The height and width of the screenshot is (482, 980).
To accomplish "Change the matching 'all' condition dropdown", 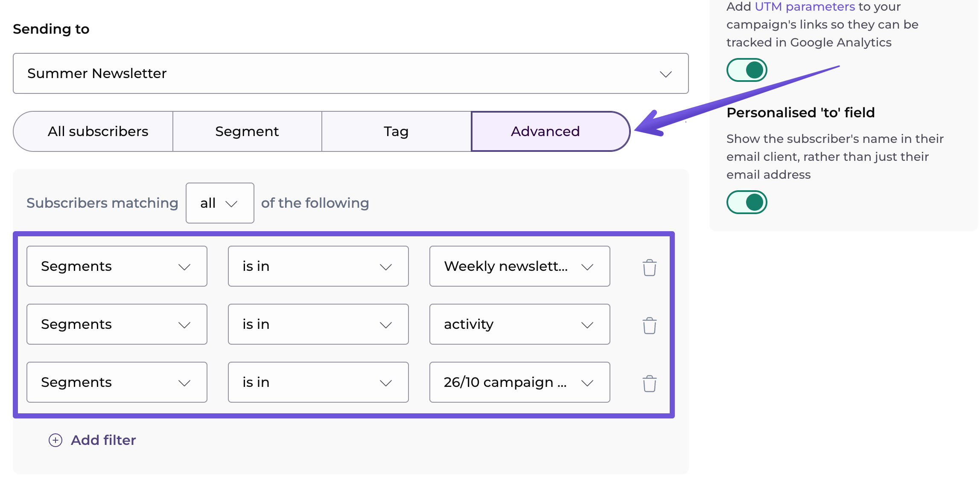I will click(220, 203).
